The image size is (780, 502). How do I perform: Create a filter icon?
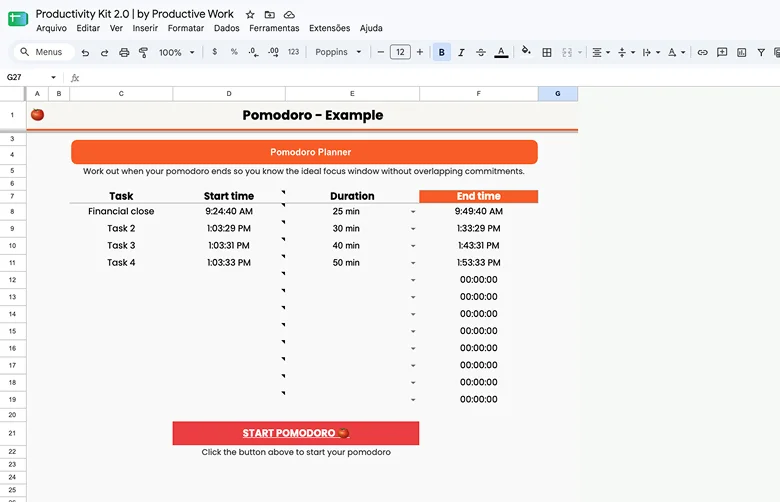click(761, 52)
